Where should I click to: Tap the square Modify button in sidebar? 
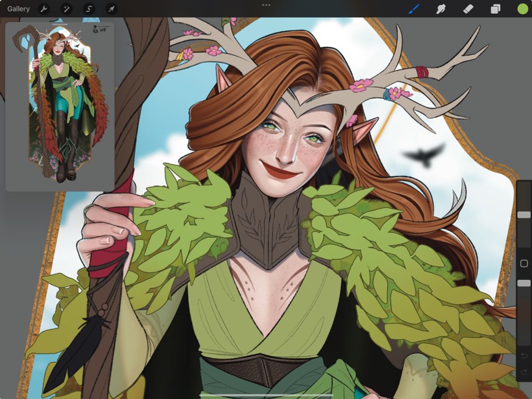(x=523, y=264)
